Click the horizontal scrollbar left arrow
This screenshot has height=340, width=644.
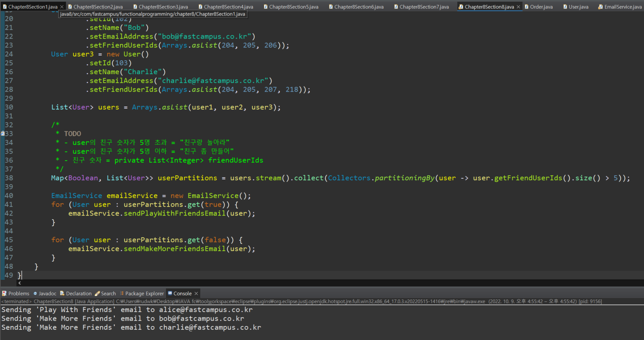tap(19, 283)
